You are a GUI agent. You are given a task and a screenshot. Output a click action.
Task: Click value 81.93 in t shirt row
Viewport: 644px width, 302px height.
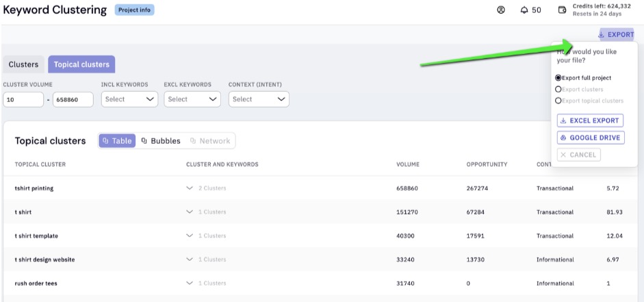click(x=615, y=212)
